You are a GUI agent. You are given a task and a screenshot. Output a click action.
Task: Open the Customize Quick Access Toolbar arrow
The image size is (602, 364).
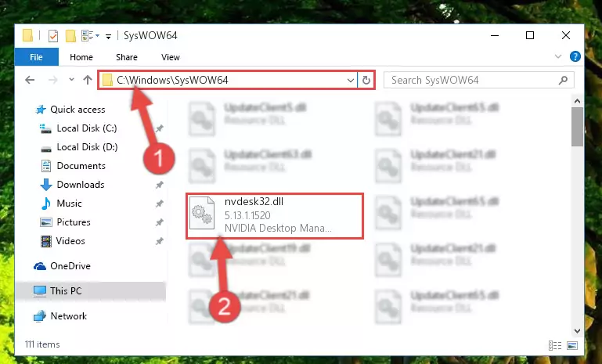point(108,37)
